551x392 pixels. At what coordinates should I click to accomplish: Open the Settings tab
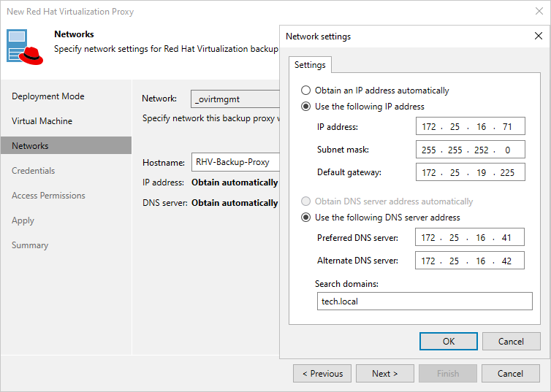(310, 65)
